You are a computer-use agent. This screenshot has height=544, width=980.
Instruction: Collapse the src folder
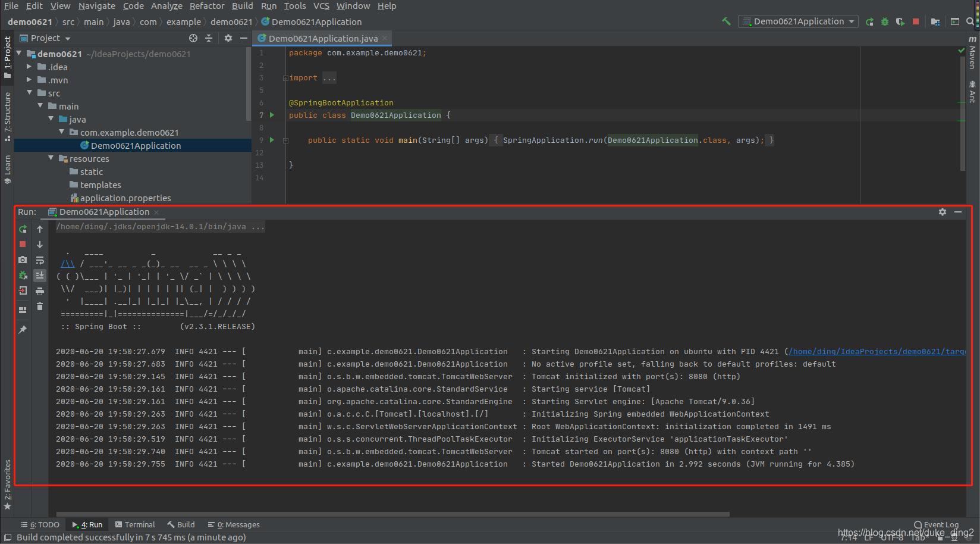tap(30, 93)
